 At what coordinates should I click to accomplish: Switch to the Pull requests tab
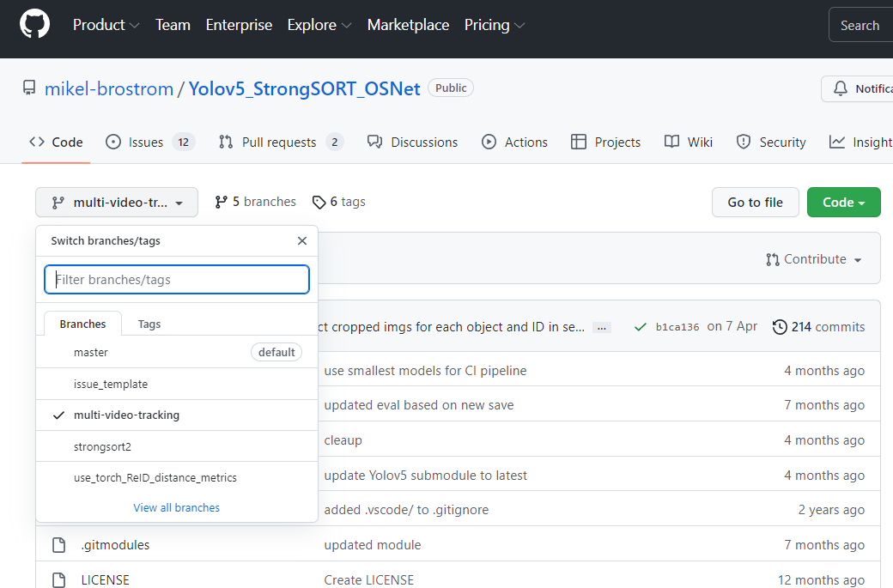281,142
